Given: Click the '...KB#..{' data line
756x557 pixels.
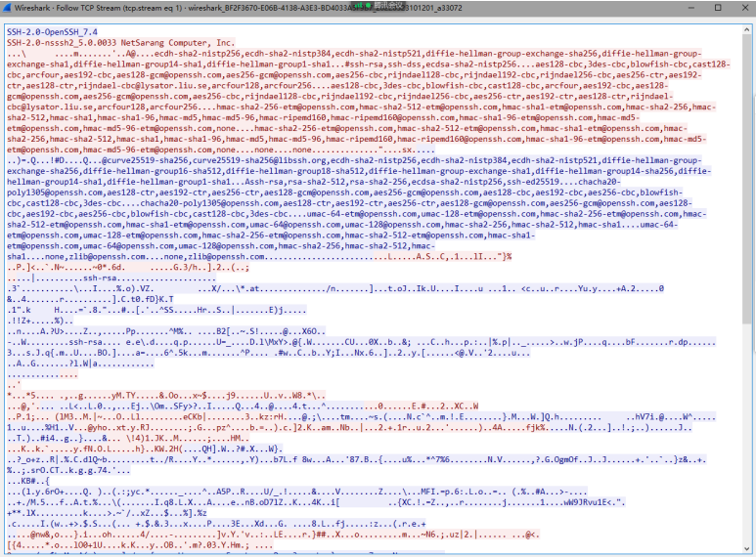Looking at the screenshot, I should [28, 481].
